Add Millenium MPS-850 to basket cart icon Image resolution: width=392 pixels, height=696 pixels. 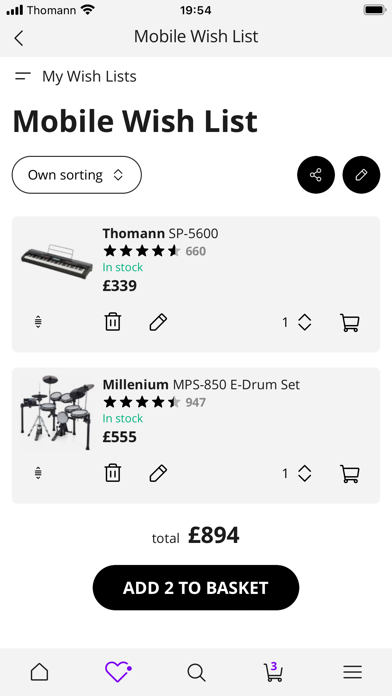click(350, 474)
